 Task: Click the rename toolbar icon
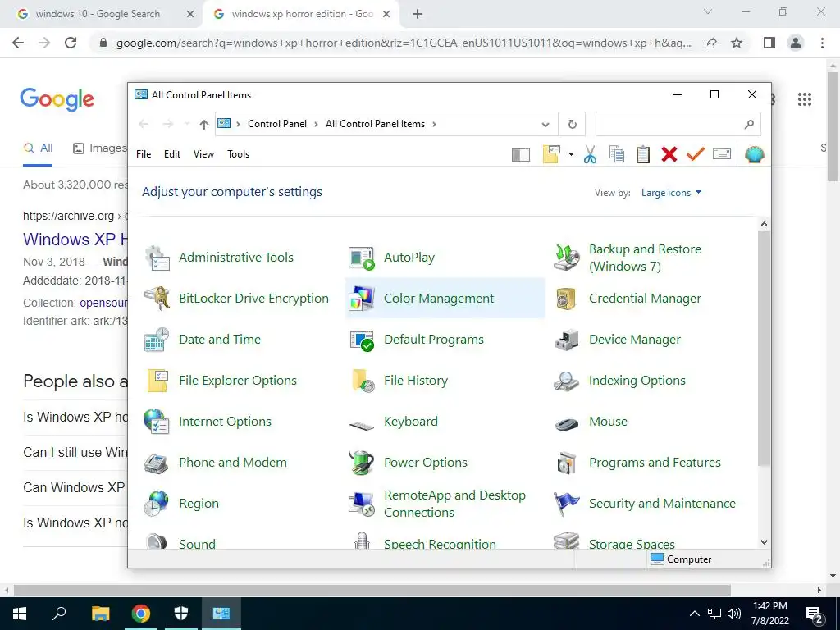722,154
